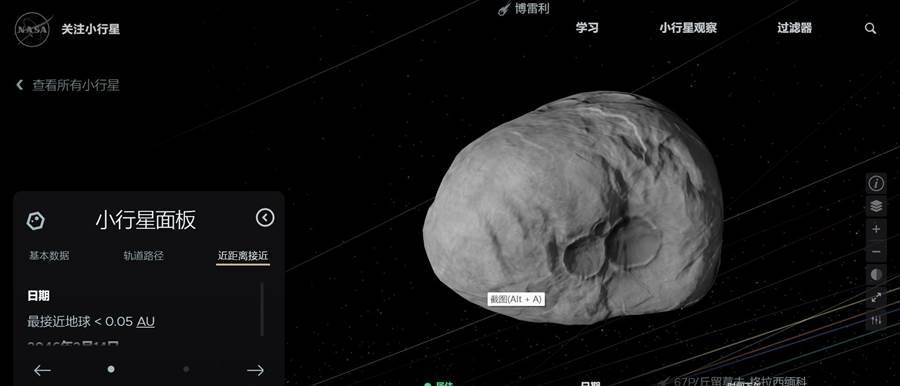Toggle the contrast lighting half-circle icon
Viewport: 900px width, 386px height.
click(x=876, y=275)
